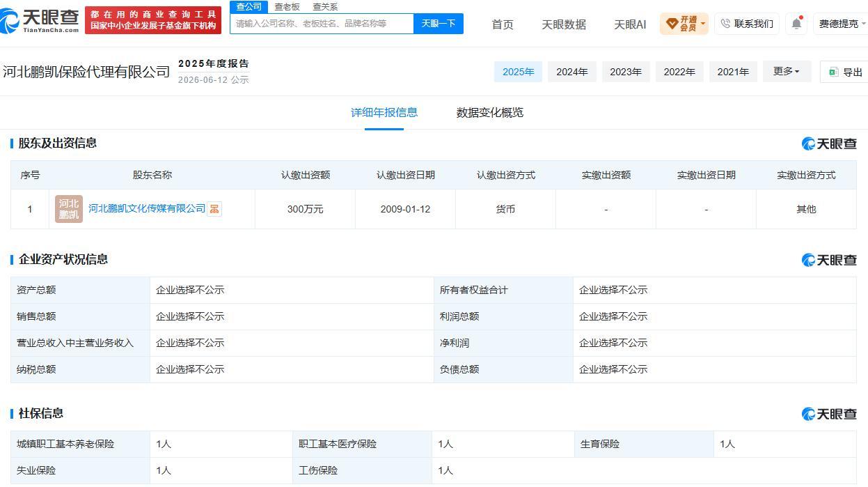Click the 纳税总额 row label

[36, 369]
